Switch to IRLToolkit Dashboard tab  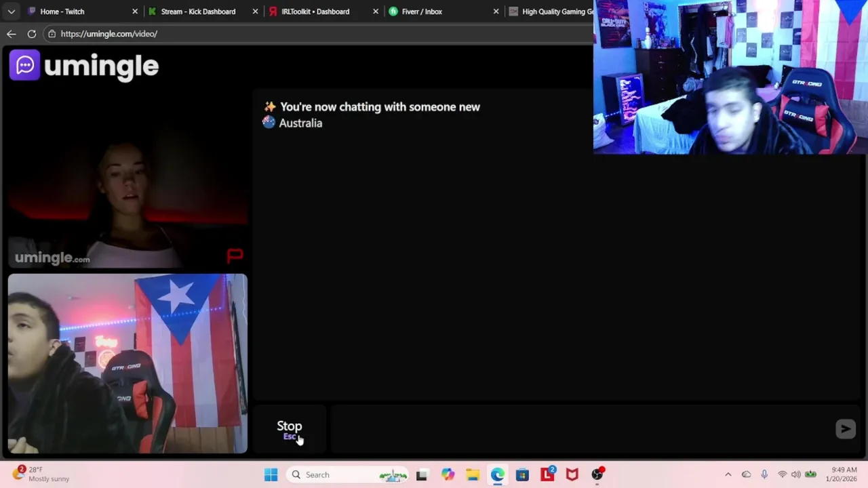click(x=315, y=12)
